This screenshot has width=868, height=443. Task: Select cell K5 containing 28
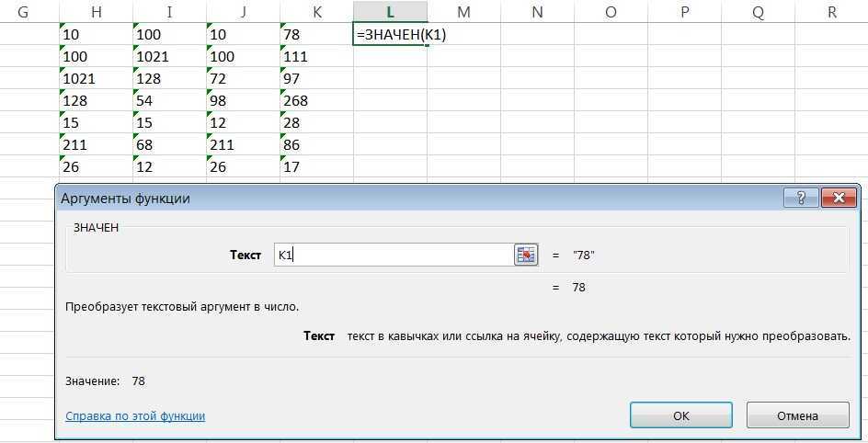316,123
